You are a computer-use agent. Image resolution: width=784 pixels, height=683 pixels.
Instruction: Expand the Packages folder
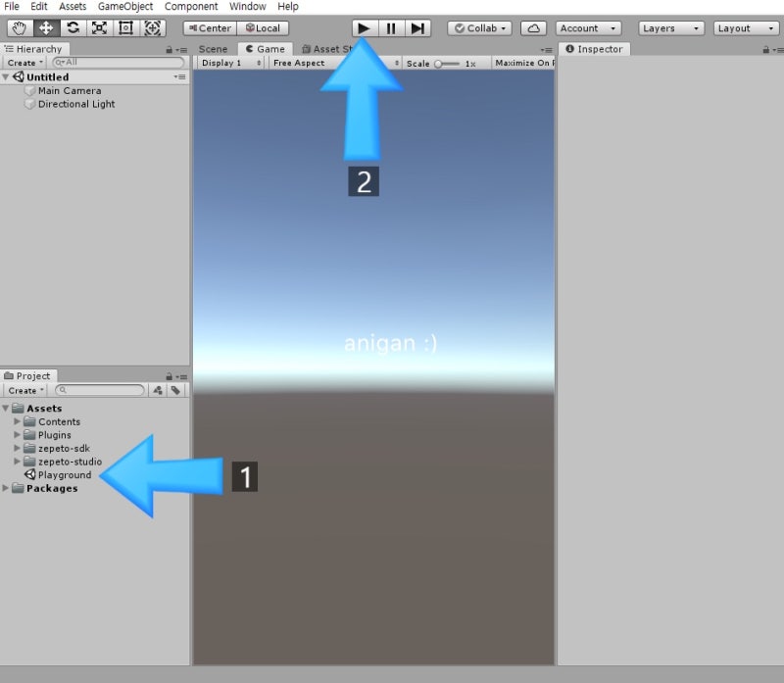point(6,488)
